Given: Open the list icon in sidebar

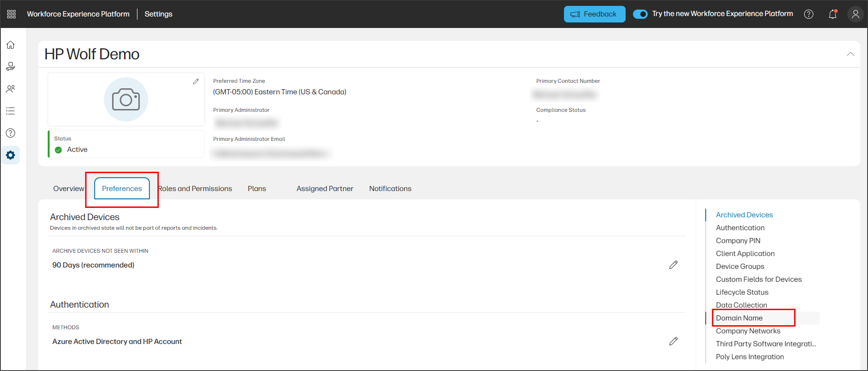Looking at the screenshot, I should click(x=11, y=111).
